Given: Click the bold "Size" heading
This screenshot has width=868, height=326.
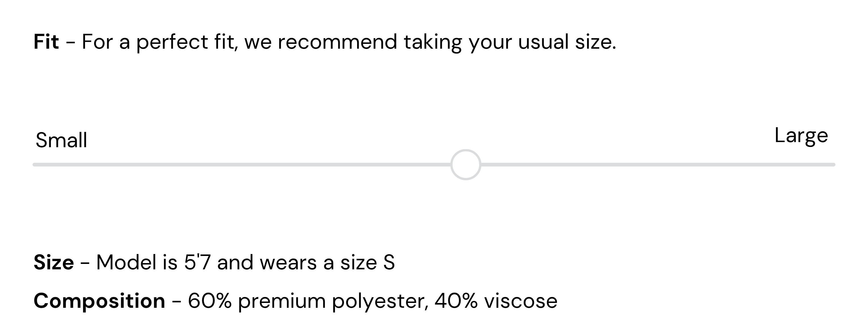Looking at the screenshot, I should pyautogui.click(x=54, y=262).
